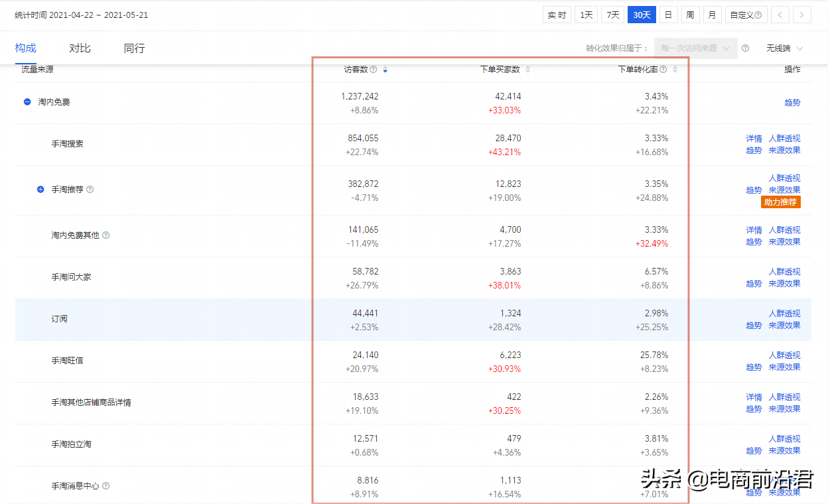Click the question icon beside 淘内免费其他
Image resolution: width=828 pixels, height=504 pixels.
click(105, 235)
